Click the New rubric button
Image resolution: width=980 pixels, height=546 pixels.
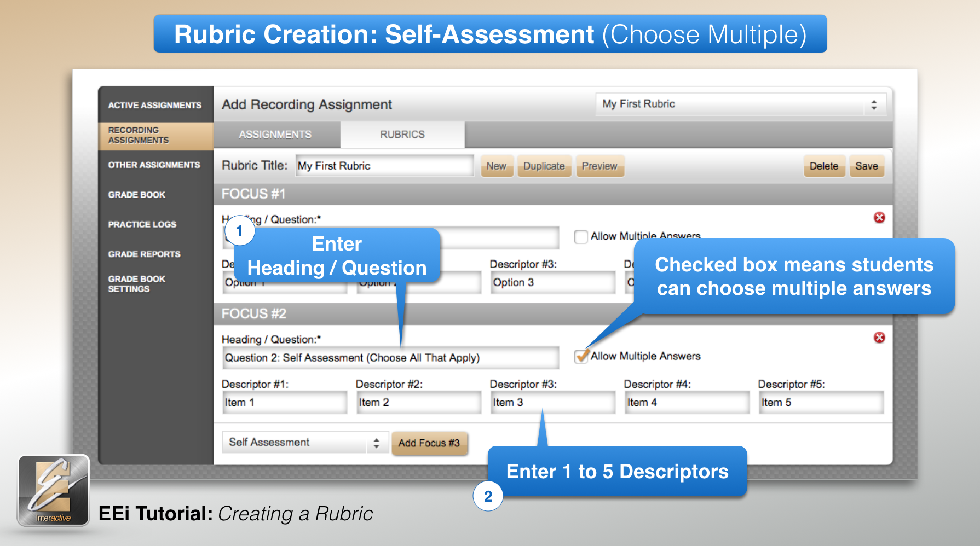[x=497, y=166]
